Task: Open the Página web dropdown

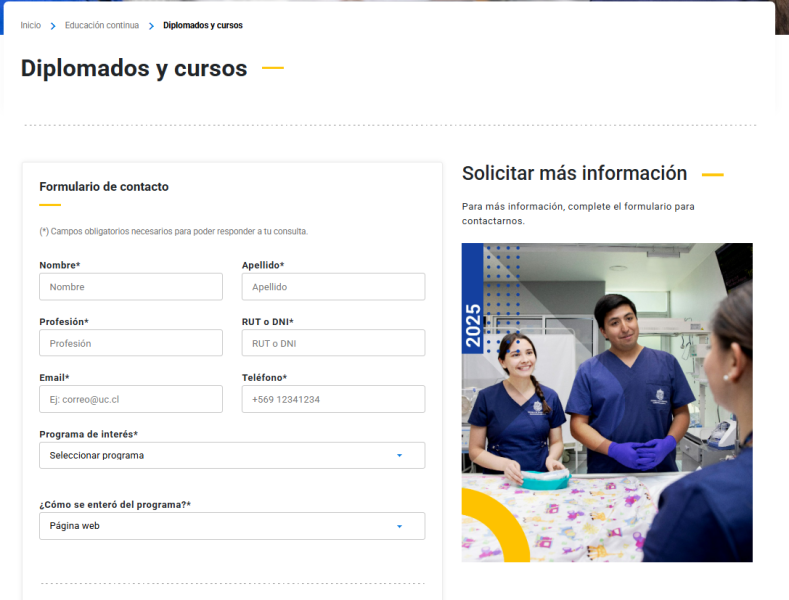Action: (x=232, y=526)
